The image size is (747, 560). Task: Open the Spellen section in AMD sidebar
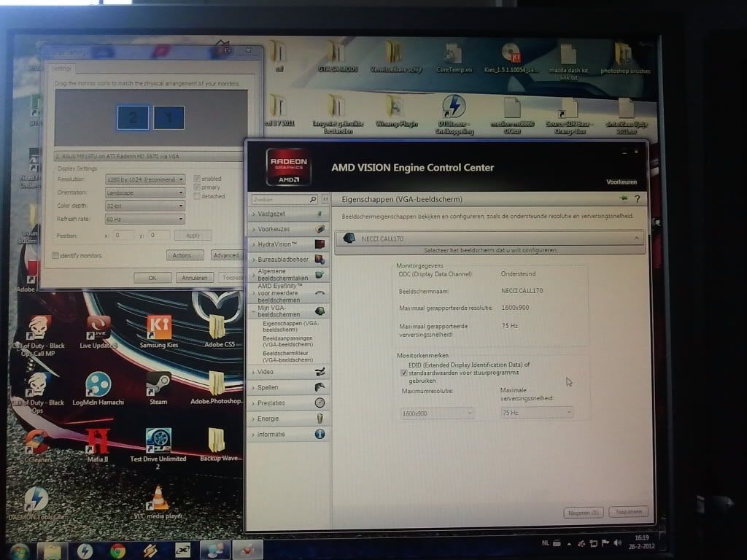[x=289, y=387]
